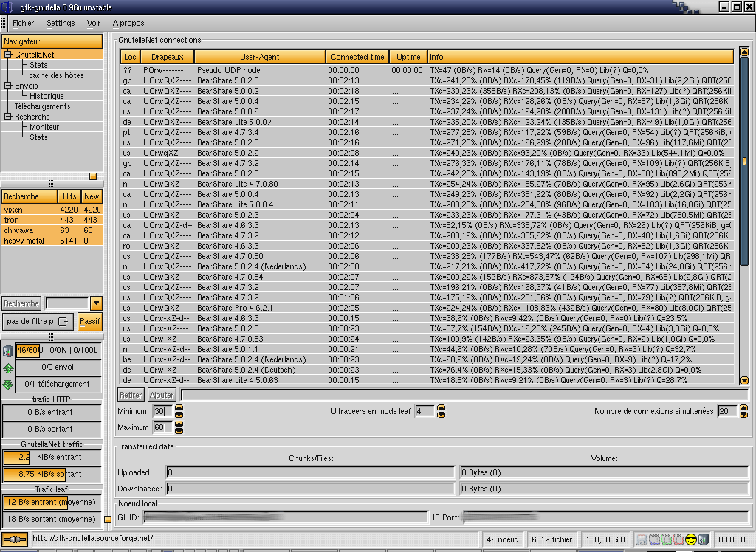Select Historique in navigator tree
This screenshot has width=756, height=552.
pos(47,96)
